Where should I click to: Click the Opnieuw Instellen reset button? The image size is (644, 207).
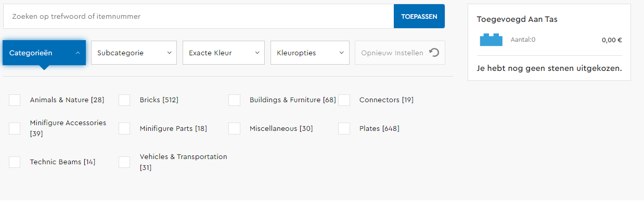click(x=400, y=53)
